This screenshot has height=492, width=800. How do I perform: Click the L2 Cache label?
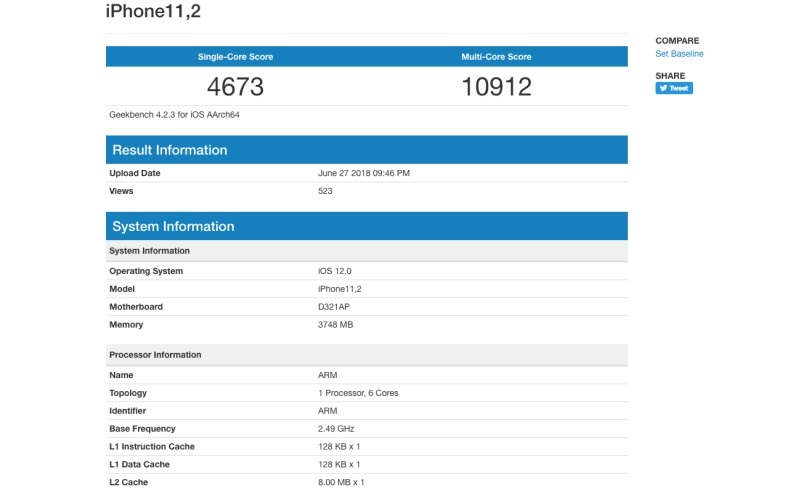[129, 482]
